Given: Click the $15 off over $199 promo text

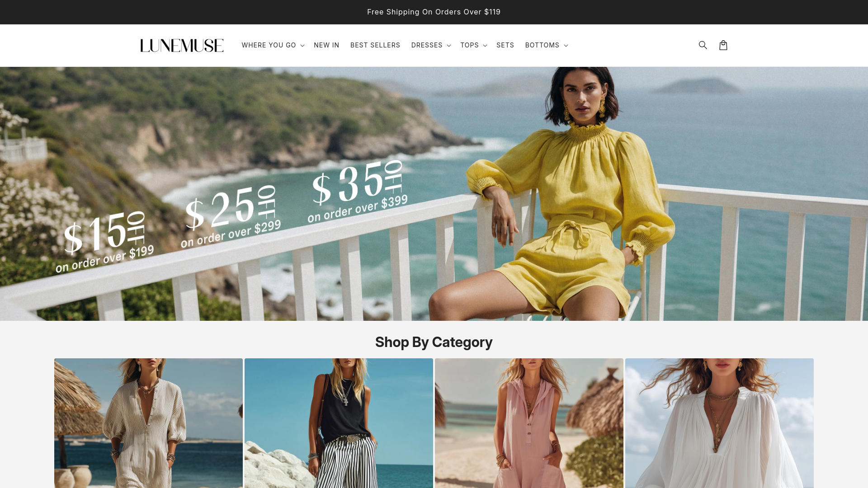Looking at the screenshot, I should [x=104, y=242].
